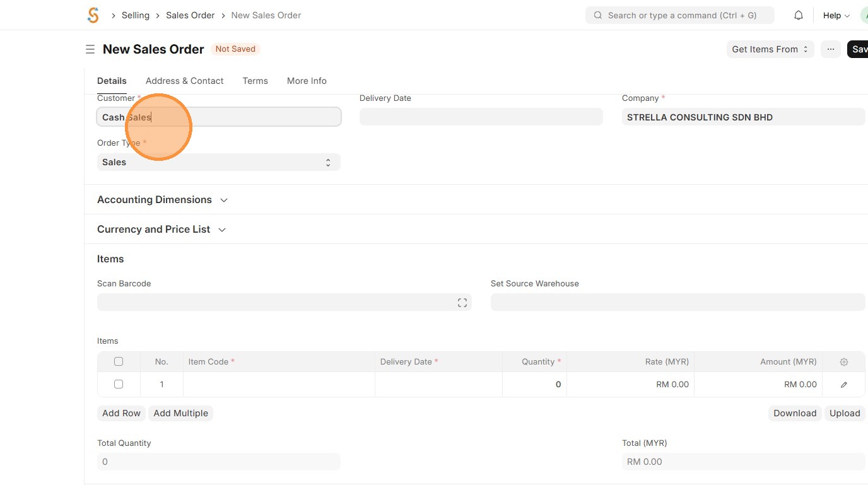The height and width of the screenshot is (485, 868).
Task: Tick the checkbox for item row 1
Action: [x=119, y=384]
